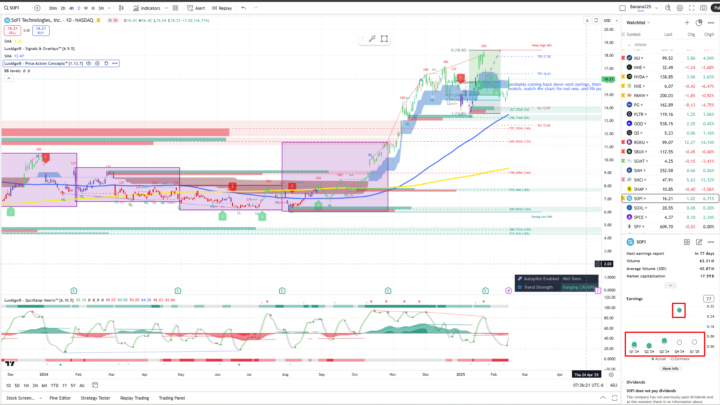Add a symbol to the watchlist

coord(687,22)
